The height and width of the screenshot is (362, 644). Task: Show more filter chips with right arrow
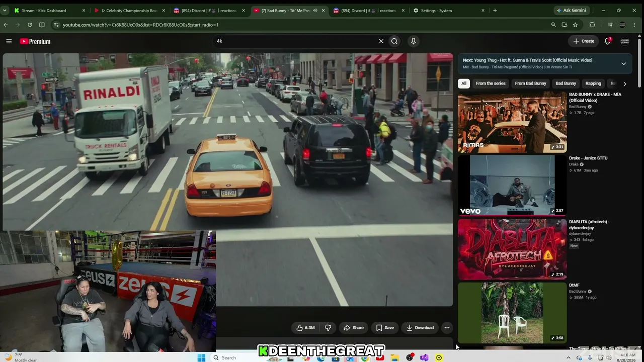(x=624, y=83)
